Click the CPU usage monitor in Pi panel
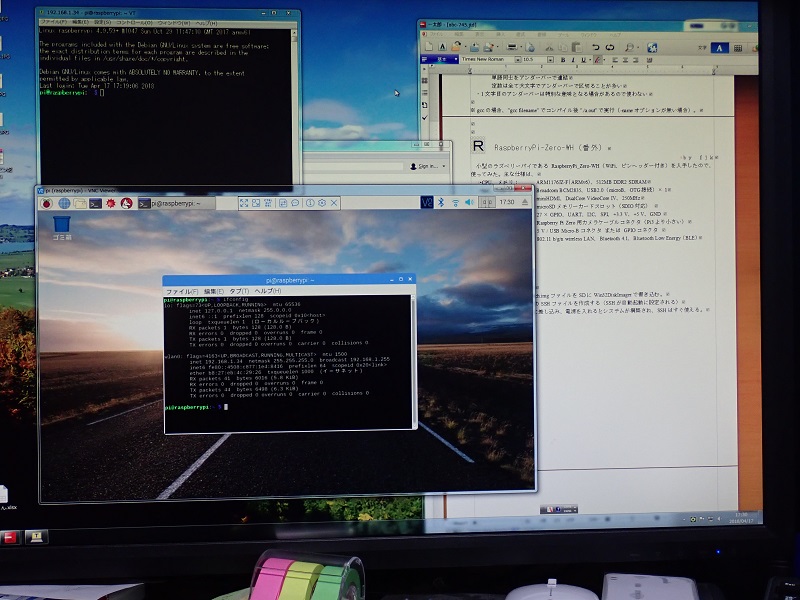800x600 pixels. point(487,202)
